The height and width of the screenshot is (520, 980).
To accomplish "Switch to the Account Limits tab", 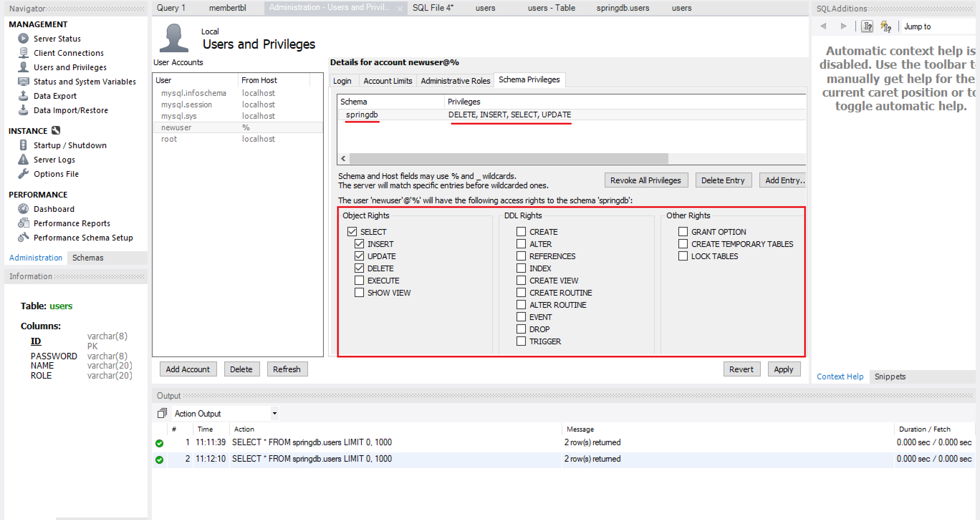I will pos(387,81).
